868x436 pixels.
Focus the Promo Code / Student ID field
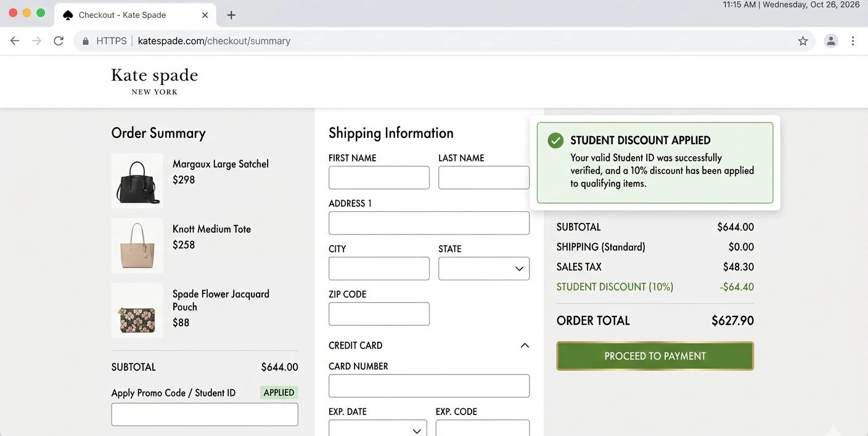coord(204,414)
